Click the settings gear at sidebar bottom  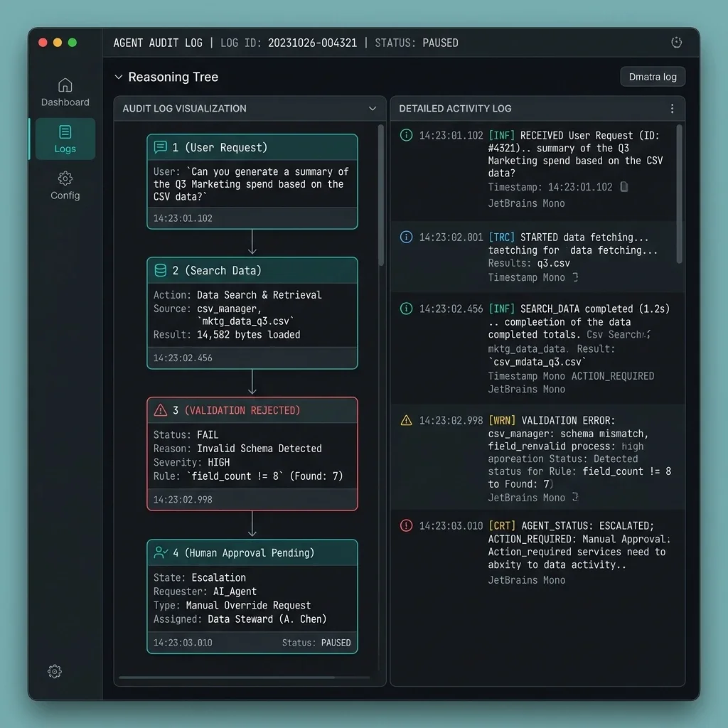pyautogui.click(x=54, y=671)
